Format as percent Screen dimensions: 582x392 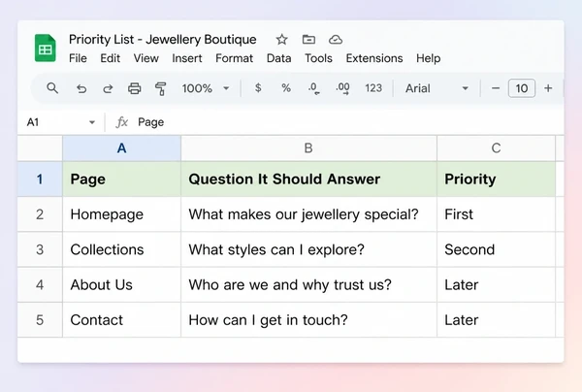click(286, 88)
